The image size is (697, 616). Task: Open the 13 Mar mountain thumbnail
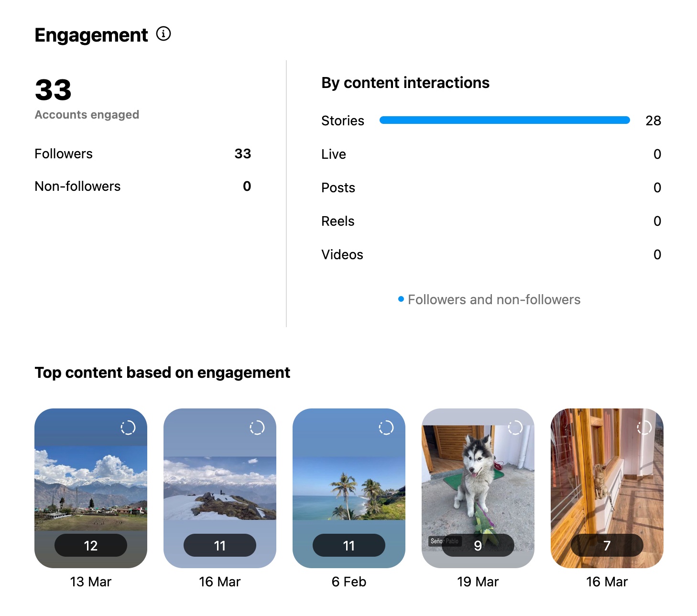91,488
